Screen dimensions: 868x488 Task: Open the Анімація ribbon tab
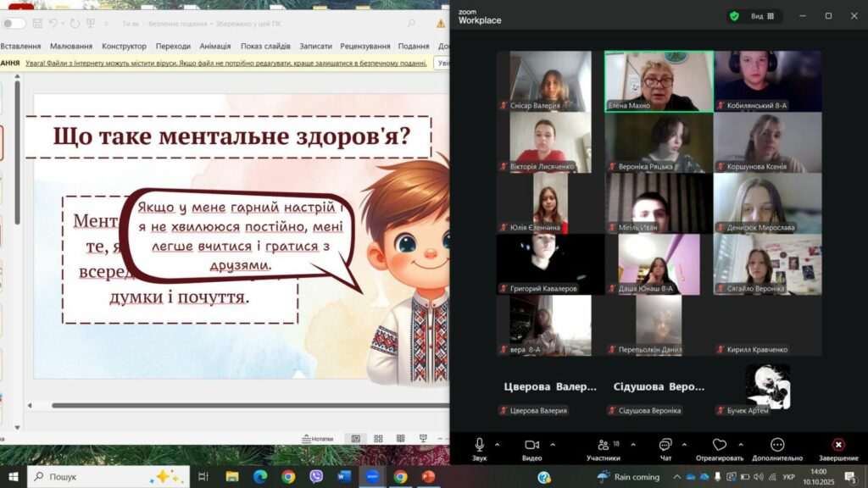coord(215,46)
